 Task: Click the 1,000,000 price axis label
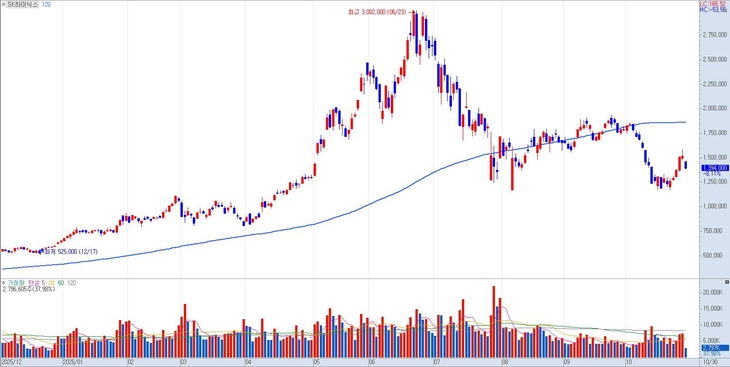(x=716, y=206)
